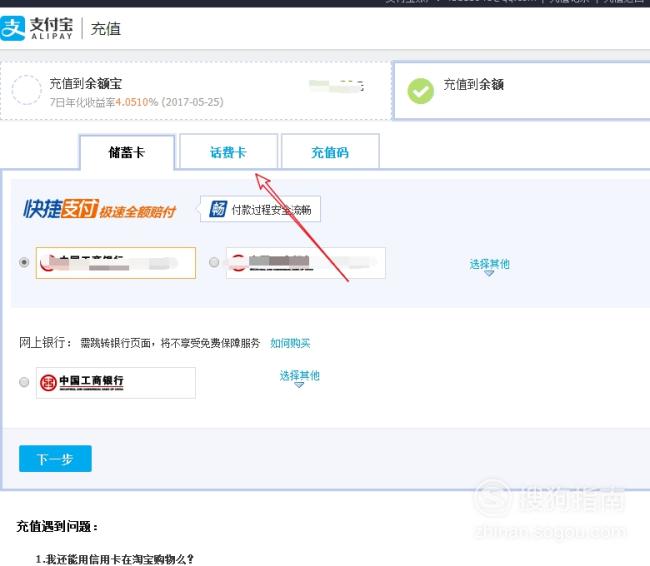Click the 7日年化收益率4.0510% text
Viewport: 650px width, 566px height.
coord(104,102)
